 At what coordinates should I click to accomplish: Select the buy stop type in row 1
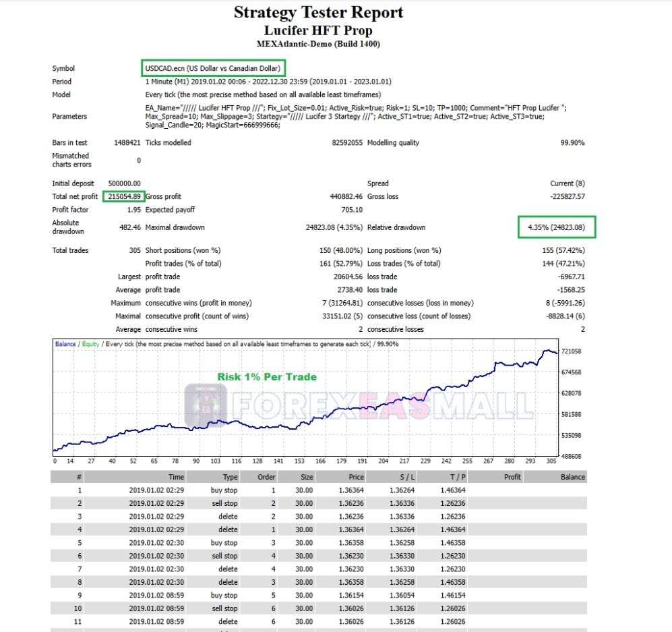point(224,490)
